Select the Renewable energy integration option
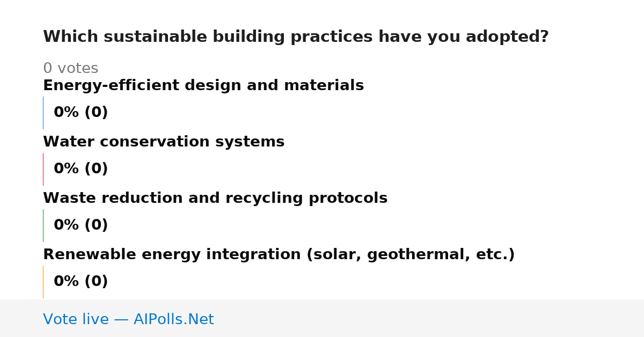 [279, 255]
